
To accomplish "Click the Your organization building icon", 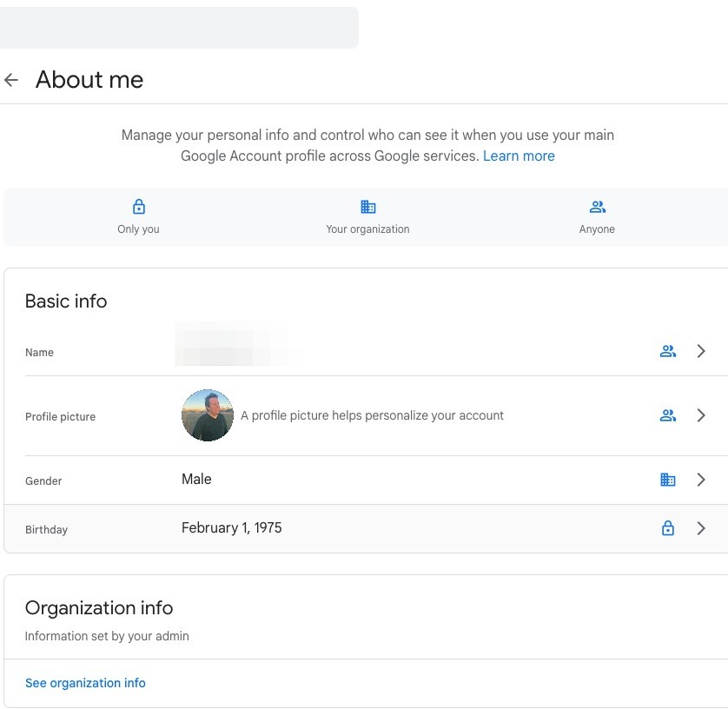I will 367,207.
